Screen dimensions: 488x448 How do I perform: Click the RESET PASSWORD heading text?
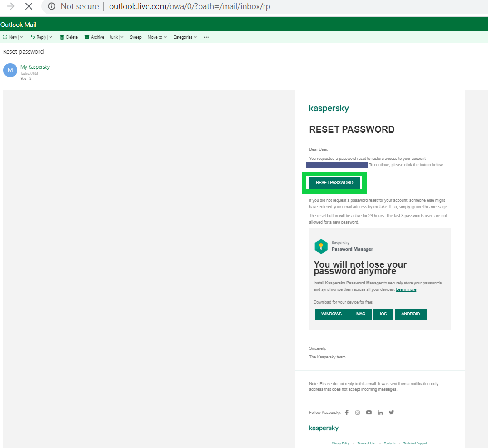[x=352, y=129]
